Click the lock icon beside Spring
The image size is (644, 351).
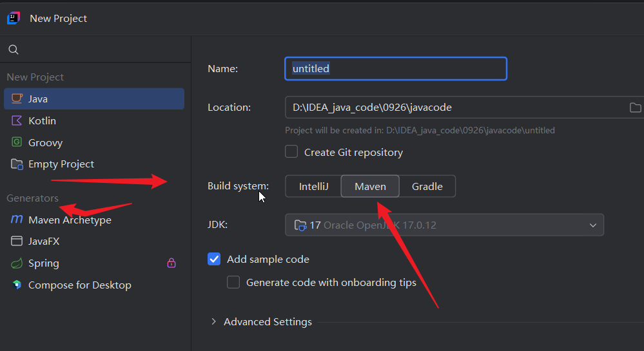tap(171, 263)
